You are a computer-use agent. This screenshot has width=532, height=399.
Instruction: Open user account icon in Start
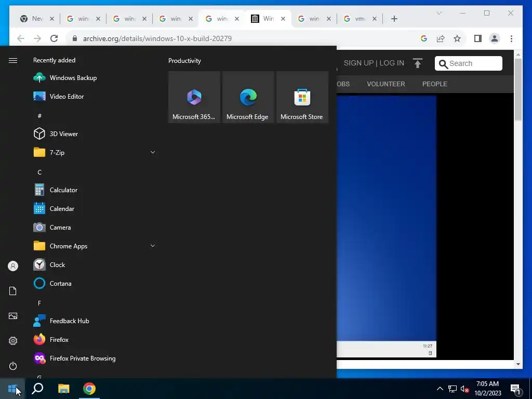(13, 266)
